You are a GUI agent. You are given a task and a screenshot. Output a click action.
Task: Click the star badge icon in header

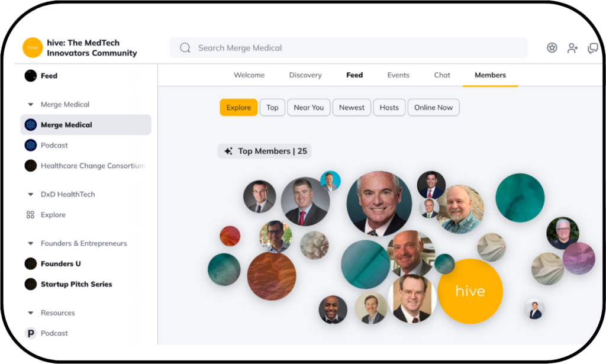(552, 47)
